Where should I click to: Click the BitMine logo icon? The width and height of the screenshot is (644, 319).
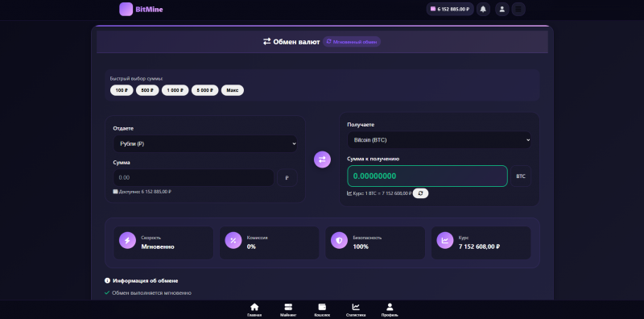(126, 9)
